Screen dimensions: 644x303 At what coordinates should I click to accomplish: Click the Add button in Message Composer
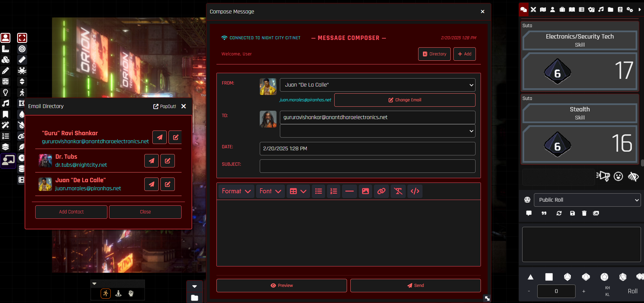pyautogui.click(x=464, y=54)
